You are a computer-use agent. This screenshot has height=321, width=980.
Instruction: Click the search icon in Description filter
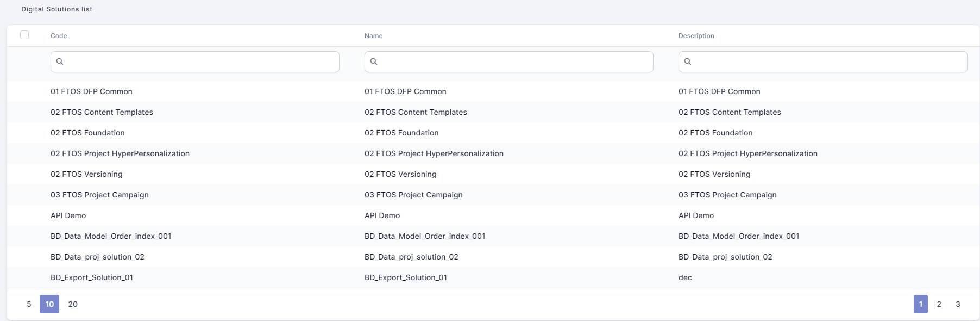688,61
